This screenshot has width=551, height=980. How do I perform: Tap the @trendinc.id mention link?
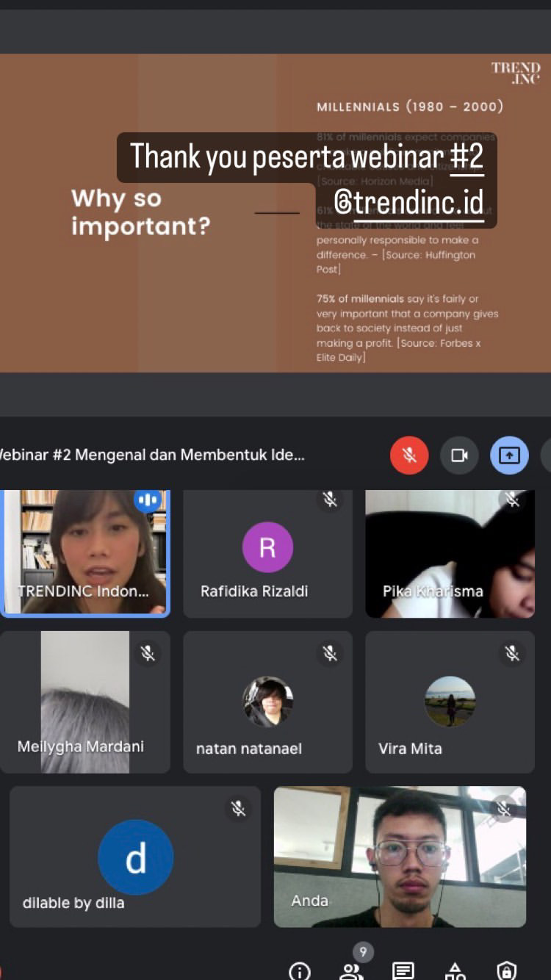tap(408, 202)
